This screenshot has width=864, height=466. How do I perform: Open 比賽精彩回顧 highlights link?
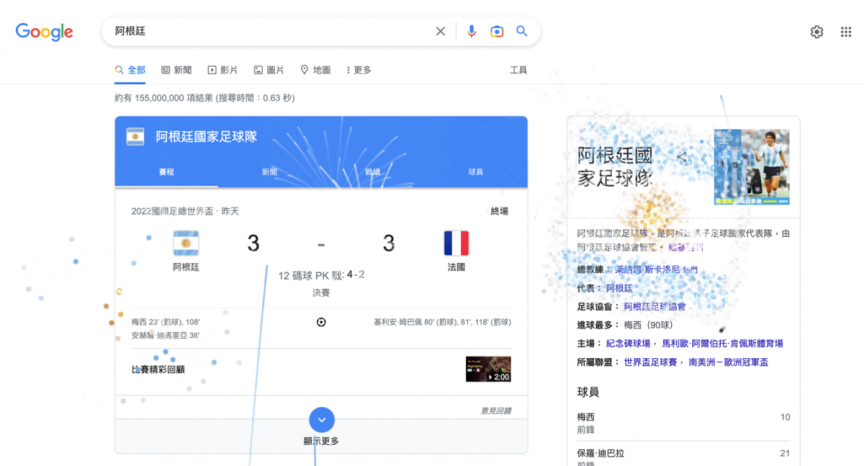[x=158, y=369]
